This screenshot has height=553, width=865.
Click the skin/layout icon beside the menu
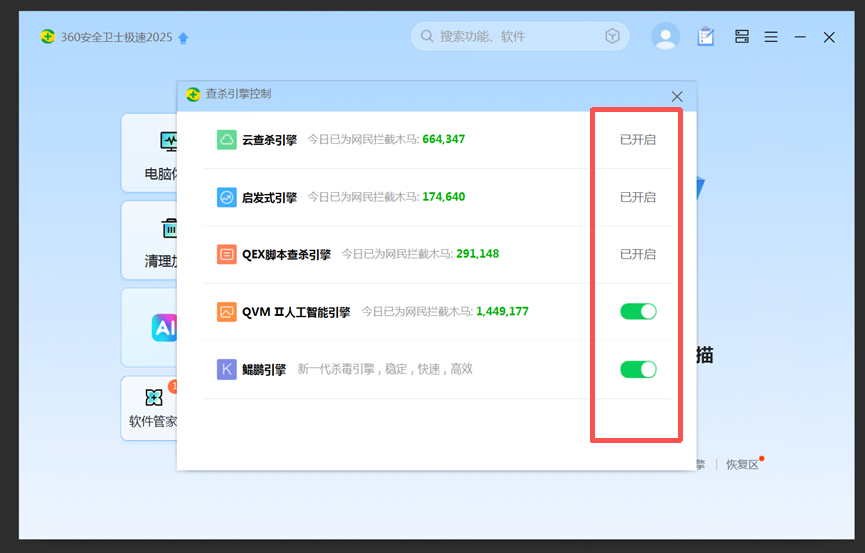742,37
